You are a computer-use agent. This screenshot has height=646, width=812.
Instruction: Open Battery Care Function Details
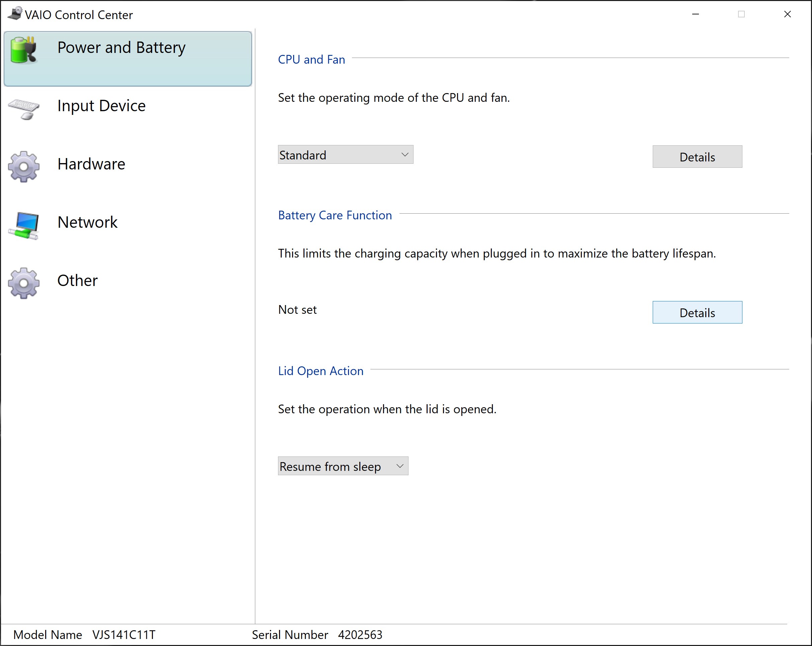pyautogui.click(x=697, y=312)
